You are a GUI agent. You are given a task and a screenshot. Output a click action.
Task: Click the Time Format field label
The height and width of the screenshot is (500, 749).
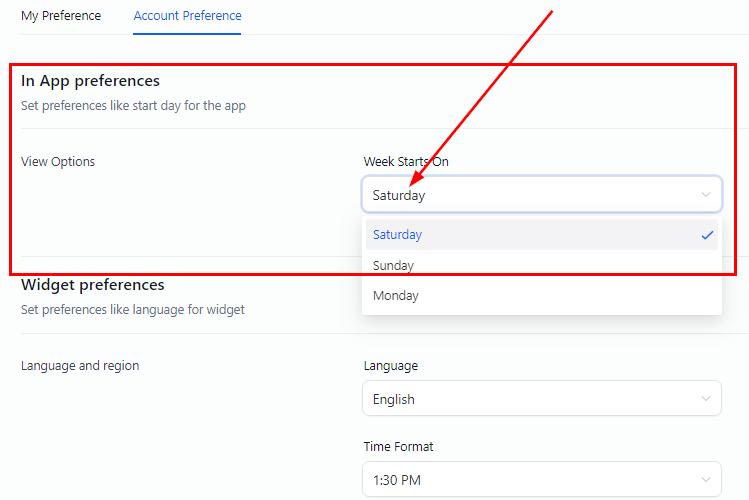[399, 447]
